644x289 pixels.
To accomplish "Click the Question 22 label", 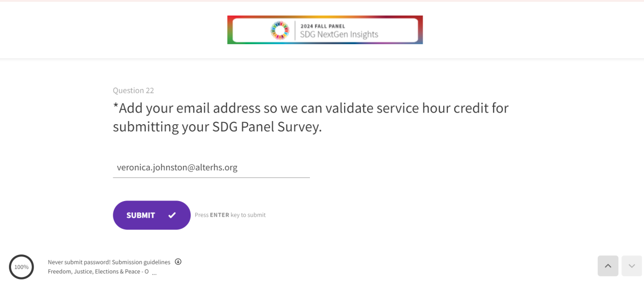I will 133,90.
